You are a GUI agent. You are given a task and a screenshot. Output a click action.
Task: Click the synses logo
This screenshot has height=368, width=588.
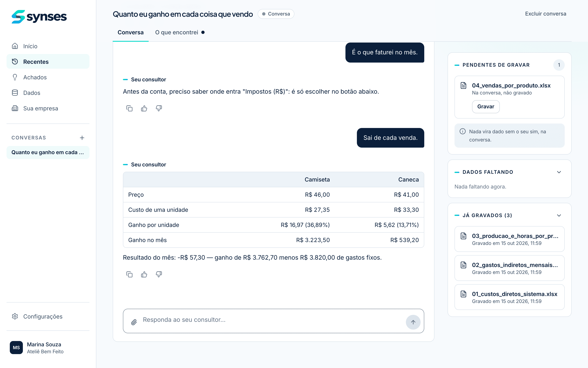[39, 17]
